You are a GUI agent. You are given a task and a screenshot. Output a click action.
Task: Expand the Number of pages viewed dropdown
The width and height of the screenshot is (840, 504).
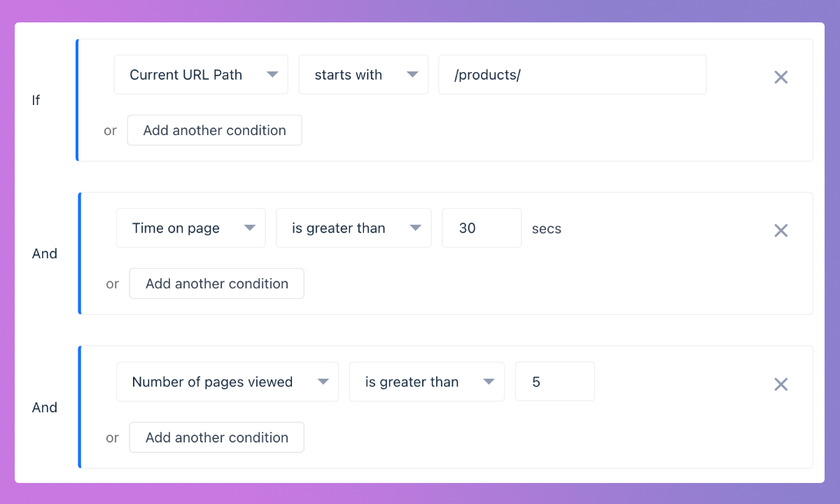pos(227,381)
